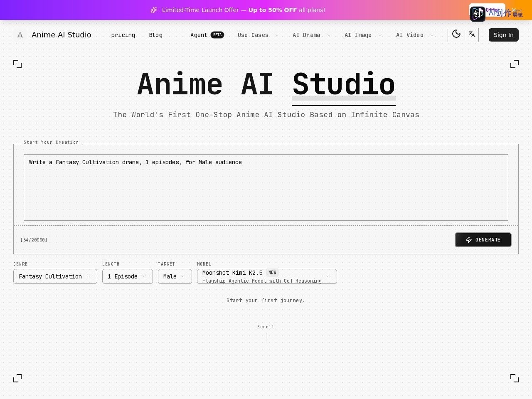The width and height of the screenshot is (532, 399).
Task: Click the 'Start your first journey.' text
Action: tap(266, 300)
